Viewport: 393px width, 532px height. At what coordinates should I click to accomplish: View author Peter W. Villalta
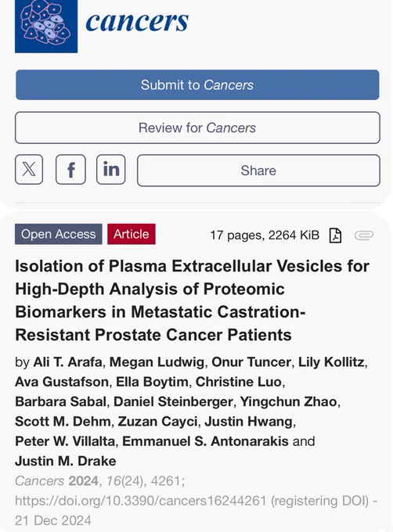(65, 441)
